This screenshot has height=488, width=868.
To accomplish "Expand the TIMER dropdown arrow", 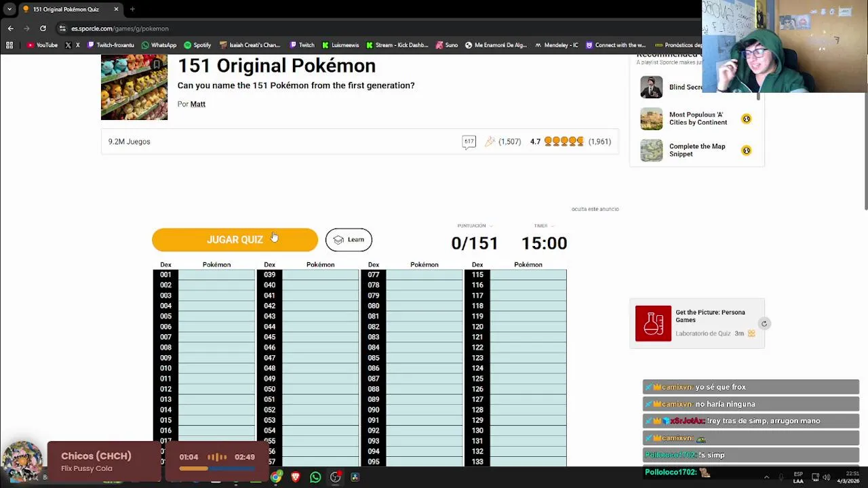I will click(552, 226).
